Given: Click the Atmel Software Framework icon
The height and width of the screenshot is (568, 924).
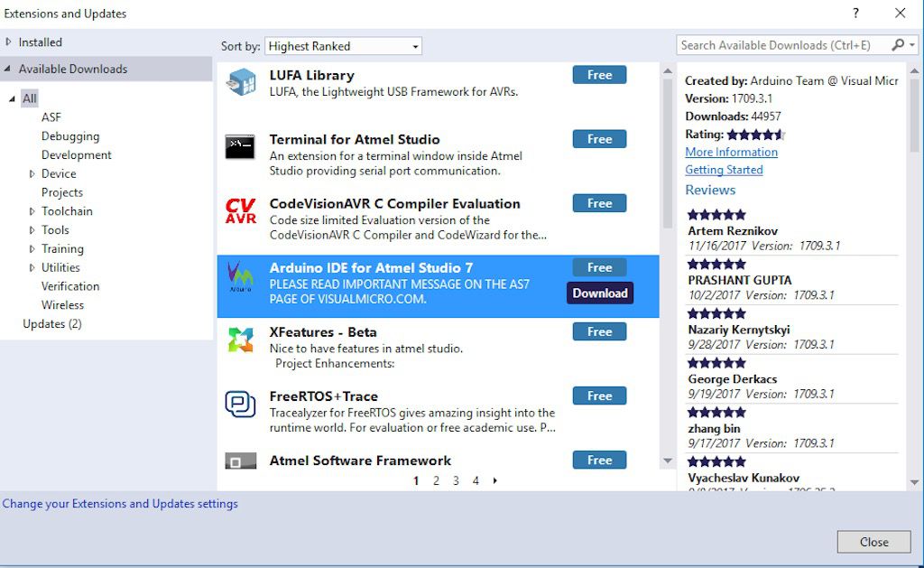Looking at the screenshot, I should point(240,461).
